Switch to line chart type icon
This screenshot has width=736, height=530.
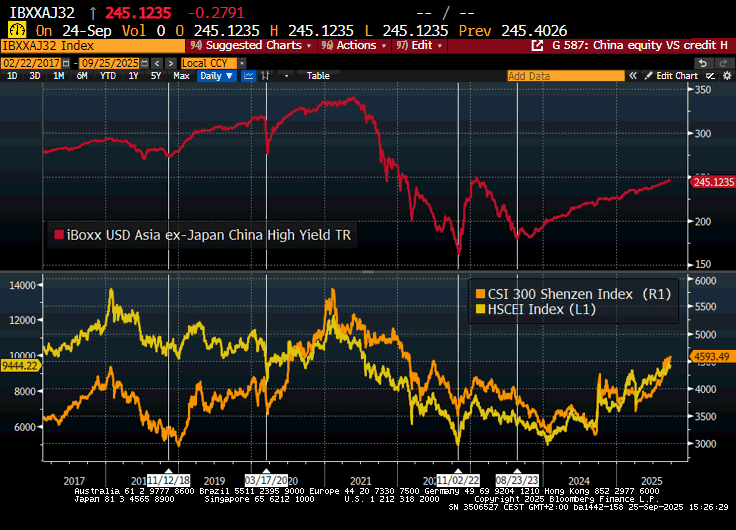pos(249,76)
